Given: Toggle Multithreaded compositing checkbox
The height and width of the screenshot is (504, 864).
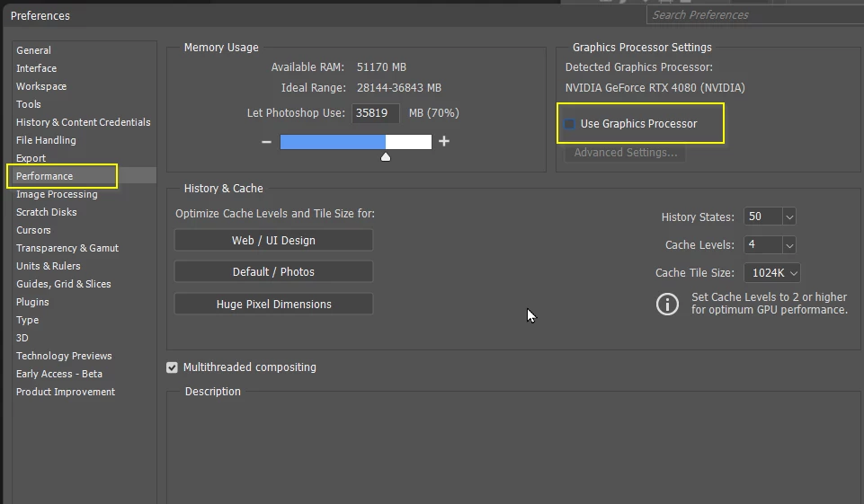Looking at the screenshot, I should (x=172, y=367).
